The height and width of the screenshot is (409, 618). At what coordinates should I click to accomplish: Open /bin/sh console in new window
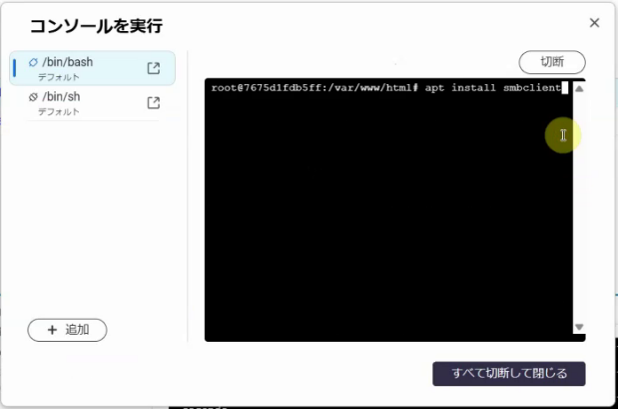(153, 103)
